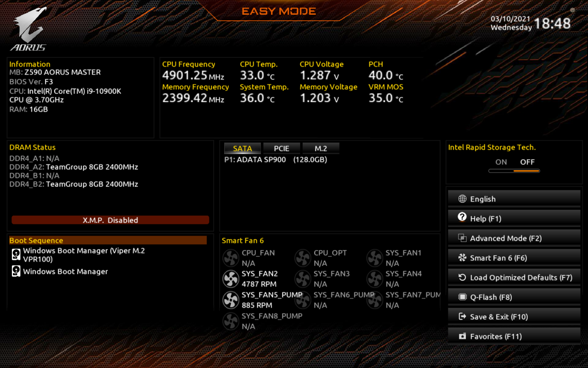Choose Save & Exit (F10)
588x368 pixels.
(x=514, y=316)
